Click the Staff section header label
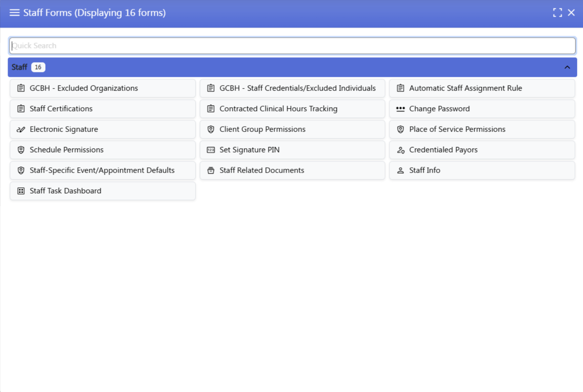Screen dimensions: 583x392 (x=19, y=67)
